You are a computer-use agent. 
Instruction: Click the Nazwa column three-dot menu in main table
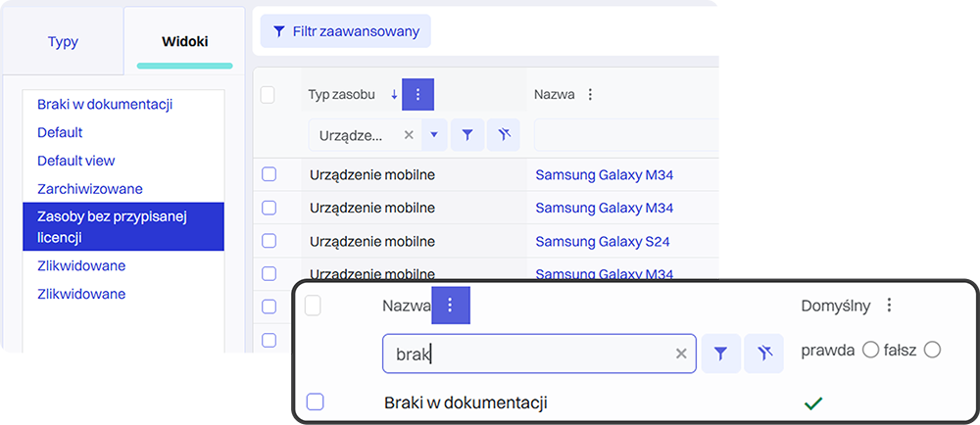590,95
